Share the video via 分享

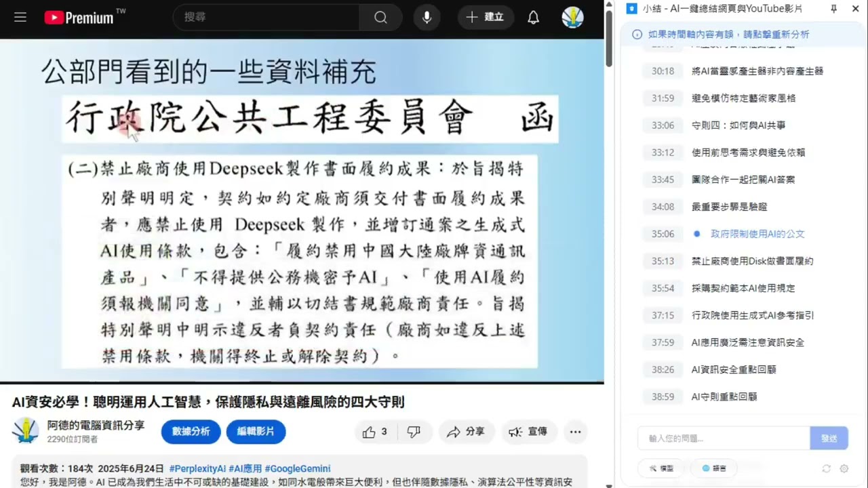(x=467, y=432)
